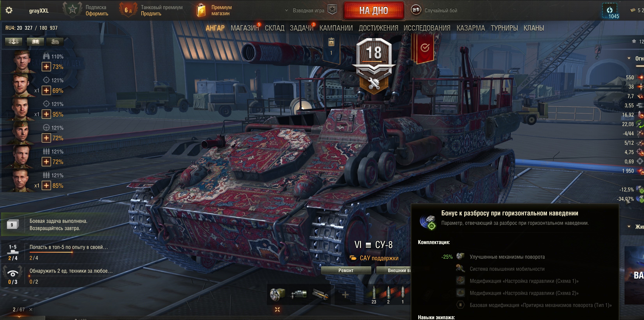Open settings with the gear icon

9,10
